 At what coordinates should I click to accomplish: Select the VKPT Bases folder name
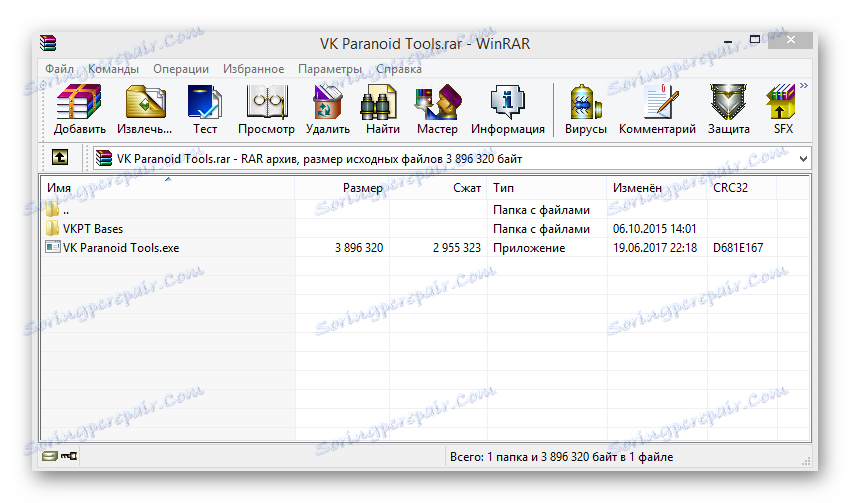click(x=93, y=229)
